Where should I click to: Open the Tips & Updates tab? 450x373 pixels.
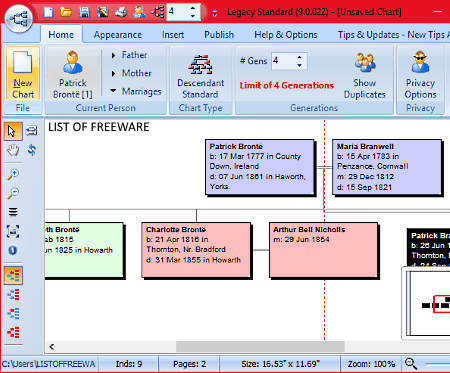tap(393, 35)
